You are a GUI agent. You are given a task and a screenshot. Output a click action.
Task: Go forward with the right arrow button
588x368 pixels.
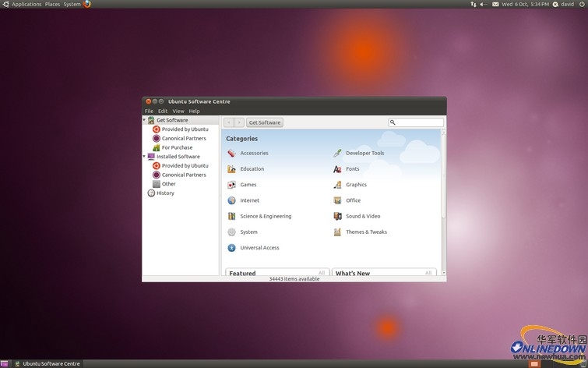pyautogui.click(x=239, y=122)
